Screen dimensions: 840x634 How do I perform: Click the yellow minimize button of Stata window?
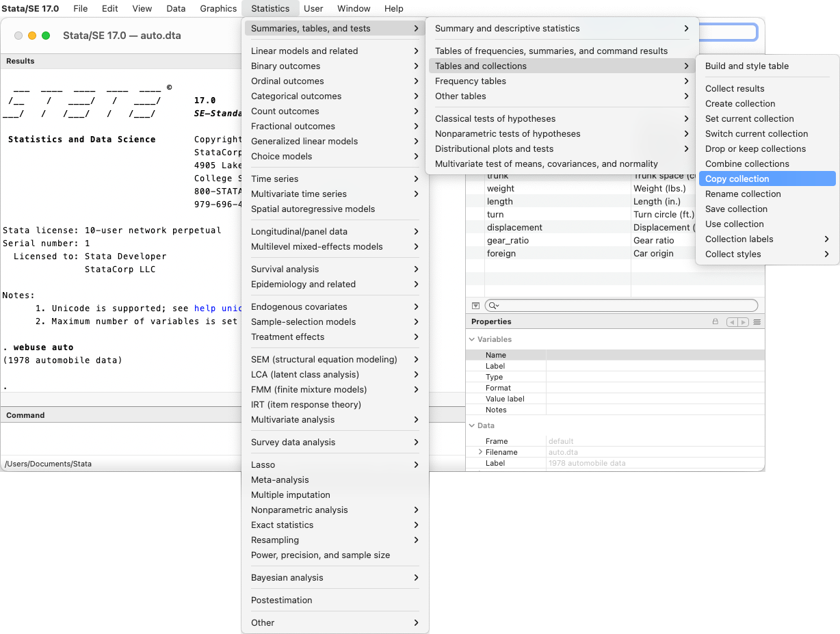32,36
